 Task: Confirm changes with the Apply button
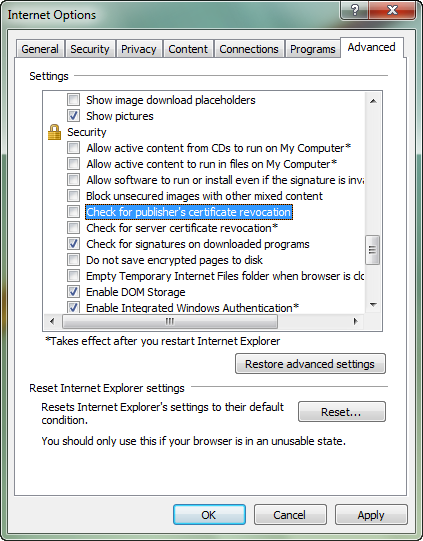click(x=371, y=515)
